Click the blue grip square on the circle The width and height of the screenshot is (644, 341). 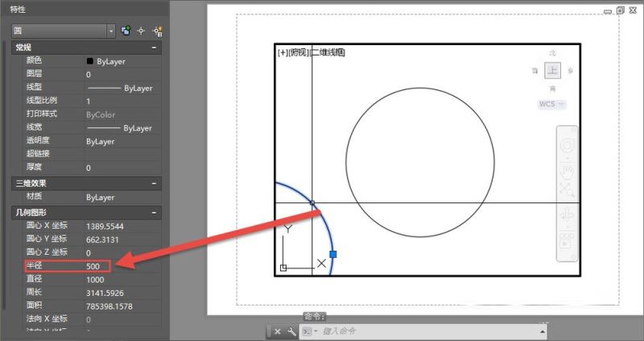(333, 254)
